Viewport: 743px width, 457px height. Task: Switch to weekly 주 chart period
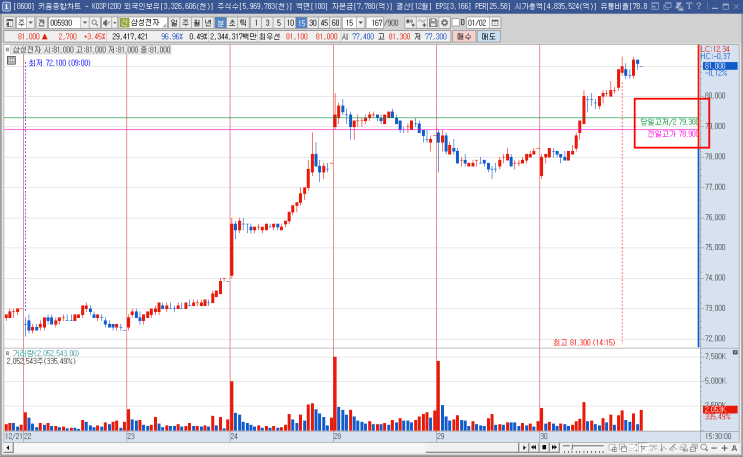185,23
